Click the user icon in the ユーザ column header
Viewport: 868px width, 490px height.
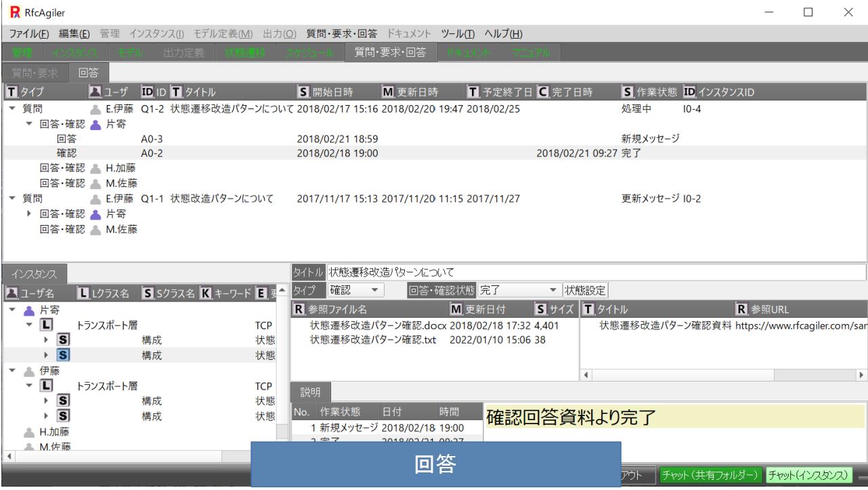(95, 91)
